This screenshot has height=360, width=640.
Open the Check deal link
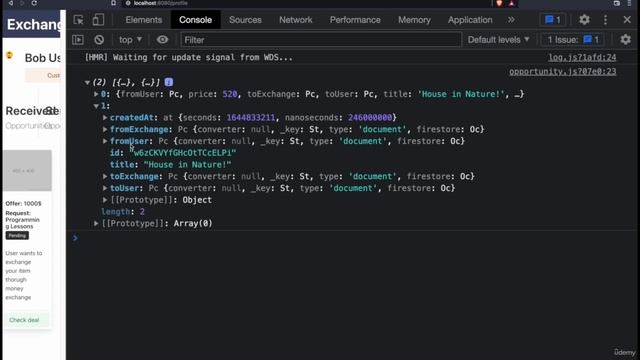24,320
